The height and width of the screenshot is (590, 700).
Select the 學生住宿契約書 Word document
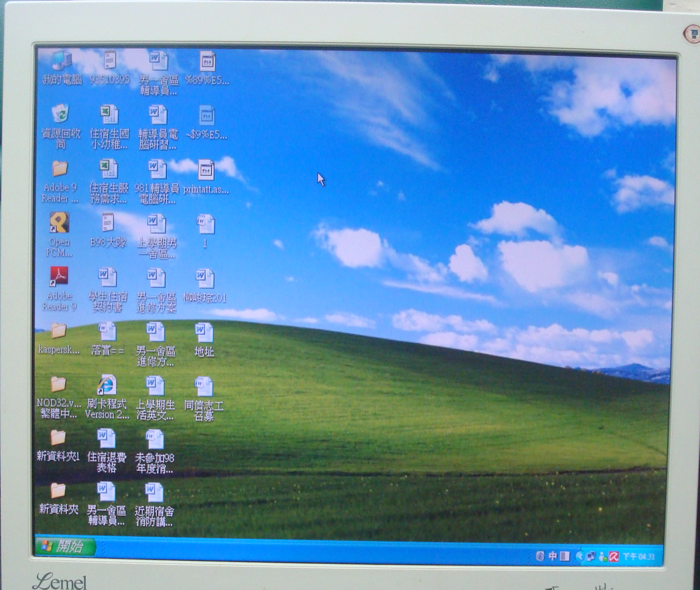click(x=108, y=278)
